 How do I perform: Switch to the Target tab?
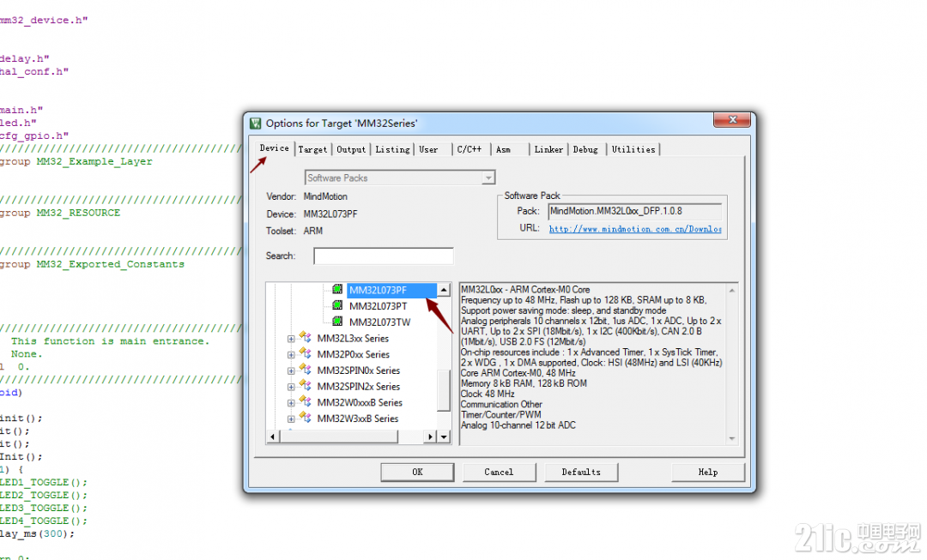coord(312,149)
